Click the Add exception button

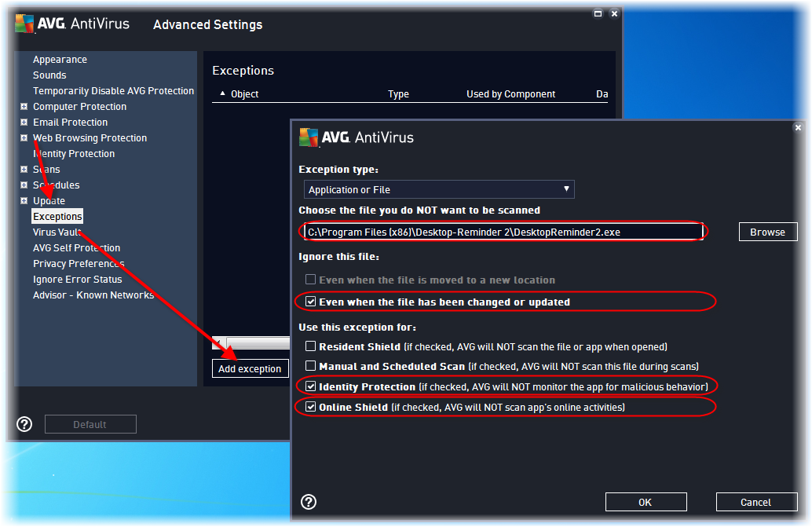[x=250, y=368]
